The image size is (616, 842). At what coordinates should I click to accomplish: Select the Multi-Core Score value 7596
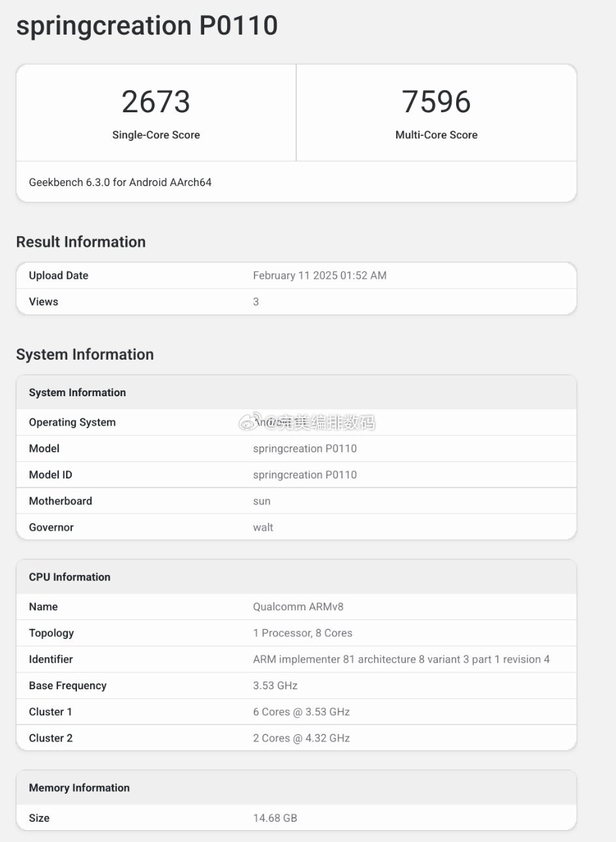(436, 101)
